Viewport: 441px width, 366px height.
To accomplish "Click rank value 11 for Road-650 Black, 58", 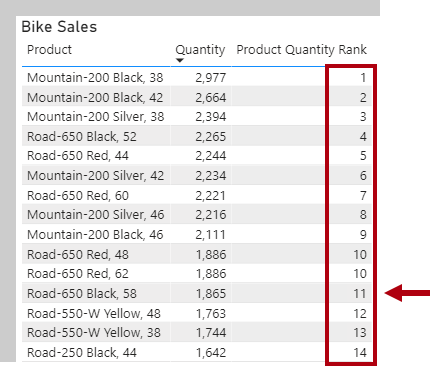I will pos(360,294).
